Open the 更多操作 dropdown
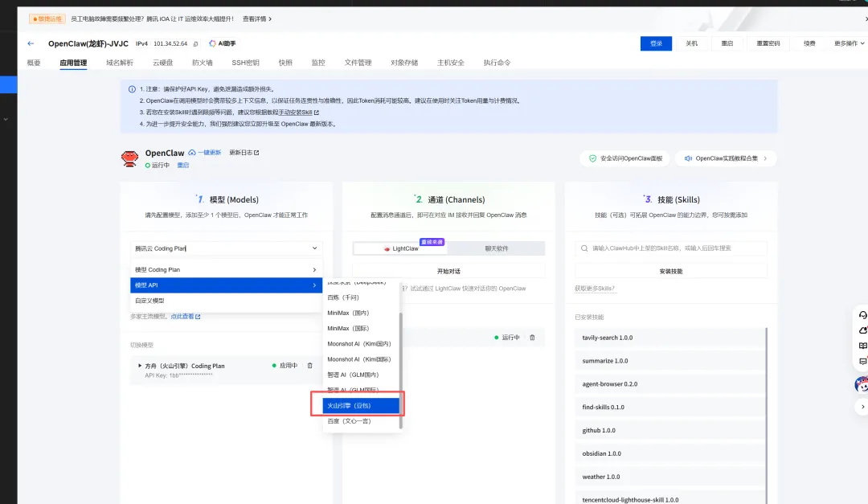The image size is (868, 504). (x=849, y=43)
